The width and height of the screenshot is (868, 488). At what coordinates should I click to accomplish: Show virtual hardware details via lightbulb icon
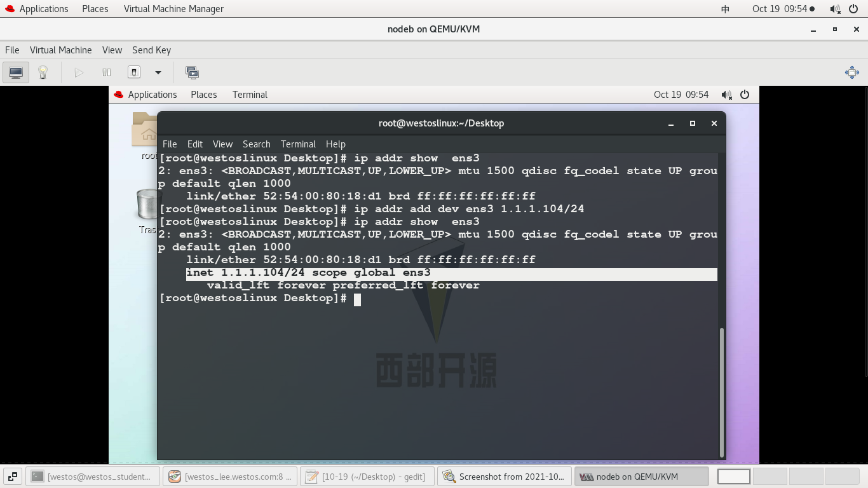(x=42, y=72)
